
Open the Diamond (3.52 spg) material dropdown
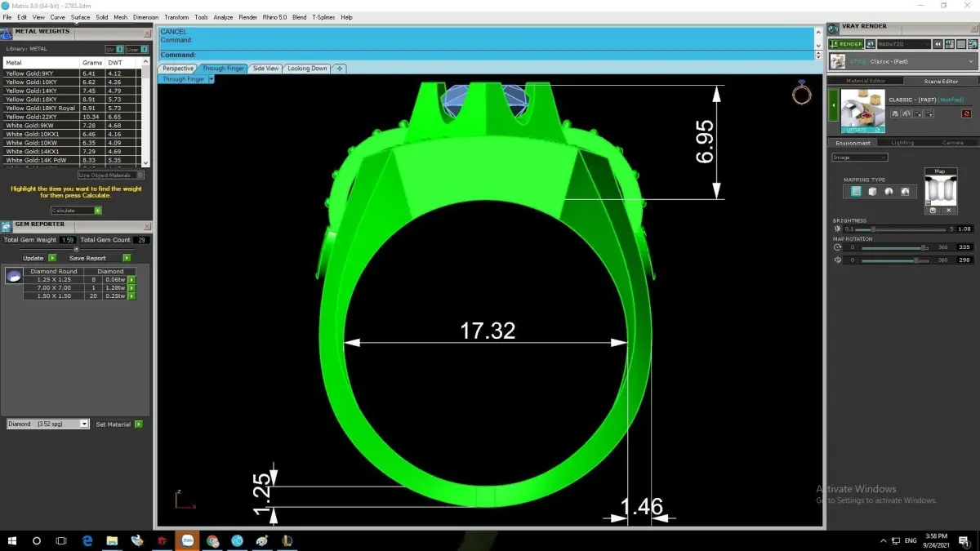coord(47,424)
